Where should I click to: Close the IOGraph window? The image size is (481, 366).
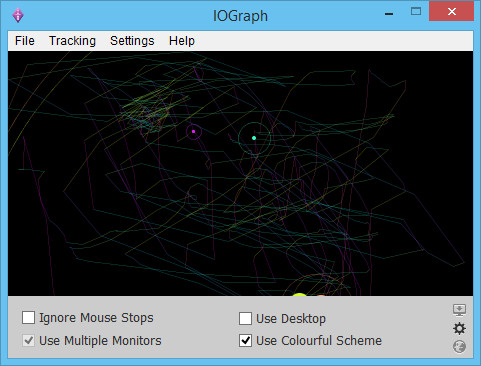click(x=452, y=12)
